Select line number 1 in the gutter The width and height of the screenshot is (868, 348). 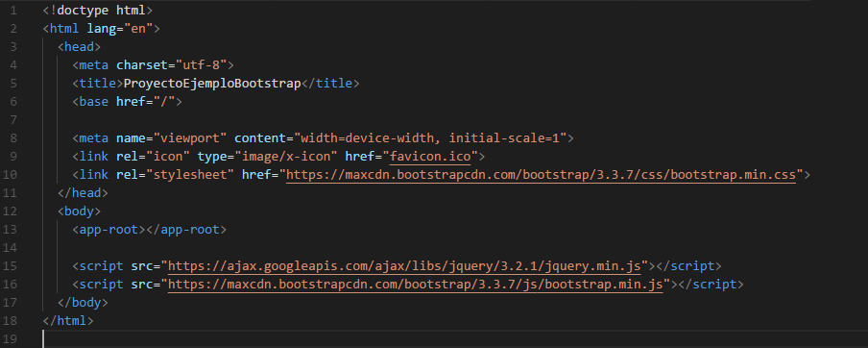12,11
